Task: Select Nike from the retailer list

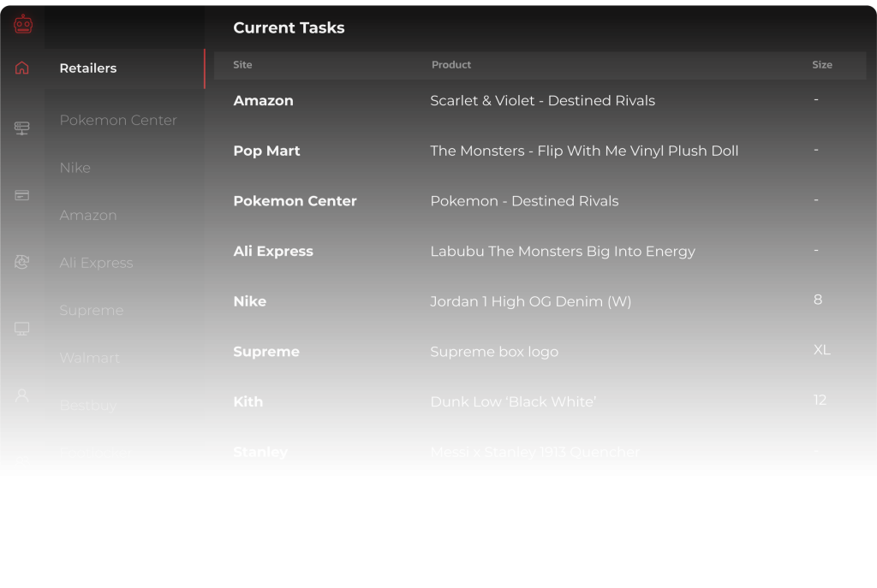Action: click(75, 168)
